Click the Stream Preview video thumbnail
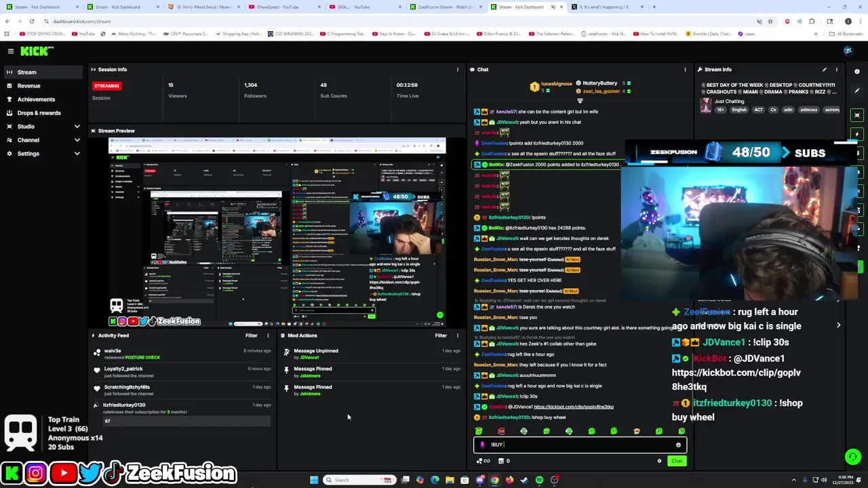The image size is (868, 488). click(277, 232)
